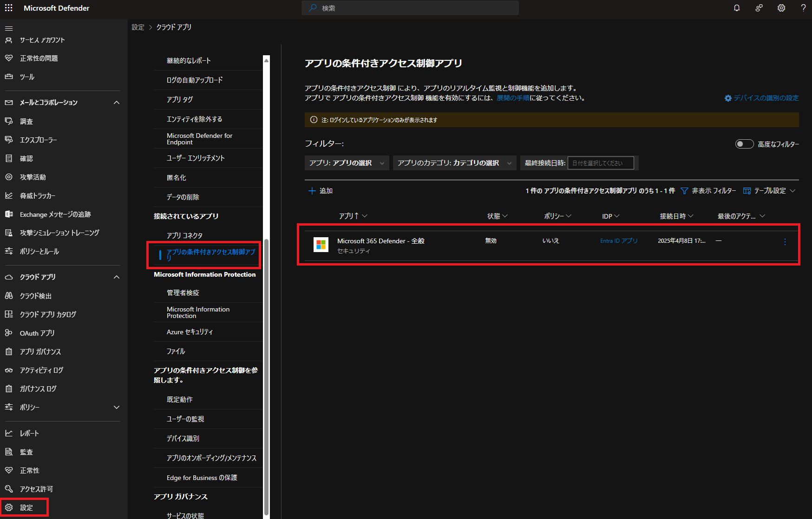Open the community people icon in header
Image resolution: width=812 pixels, height=519 pixels.
[759, 8]
